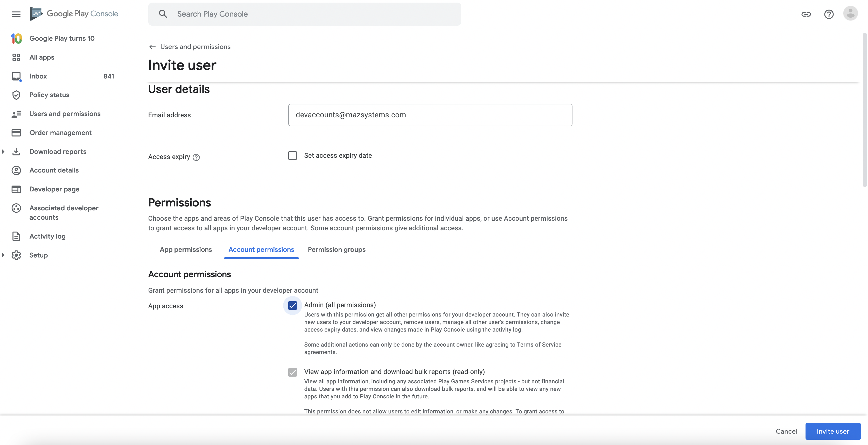
Task: Expand the Setup submenu arrow
Action: point(3,255)
